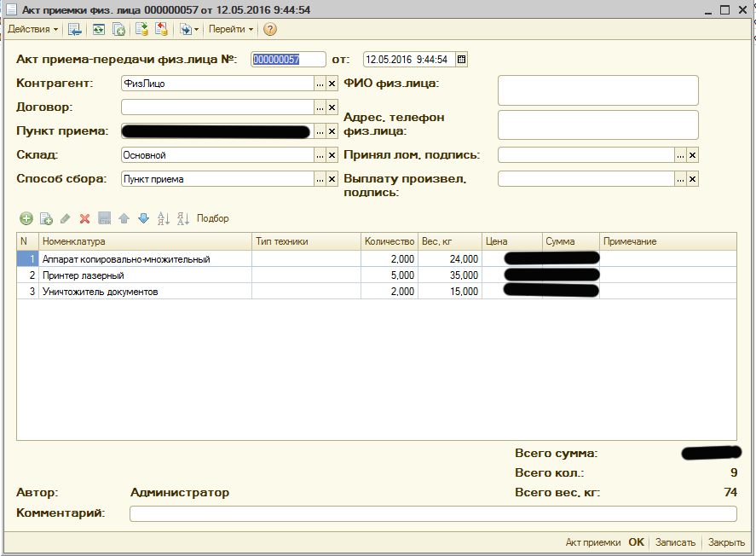756x556 pixels.
Task: Click the post document icon in toolbar
Action: 141,29
